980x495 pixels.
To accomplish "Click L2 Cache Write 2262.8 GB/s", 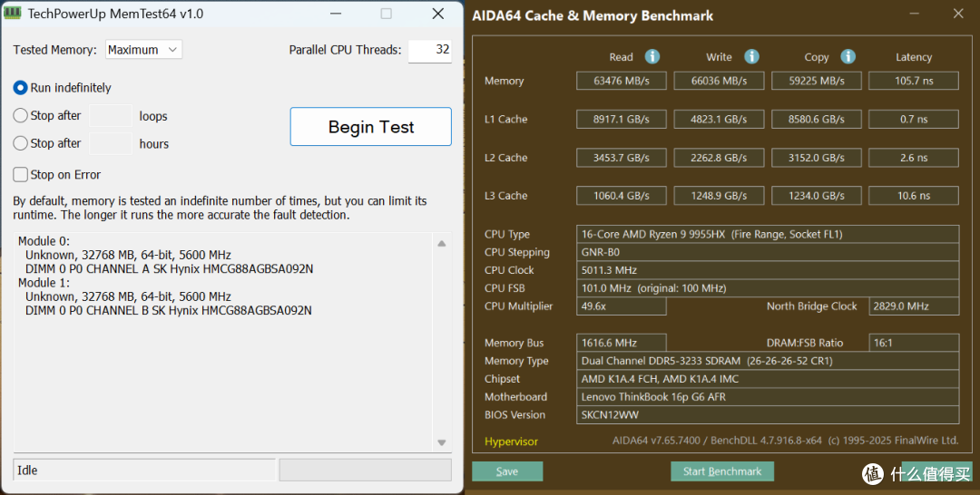I will [719, 158].
